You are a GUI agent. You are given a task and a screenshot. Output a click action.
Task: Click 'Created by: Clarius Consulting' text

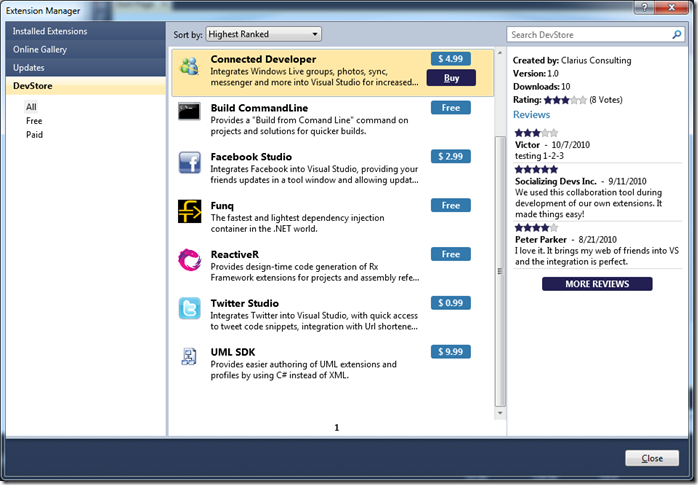(x=572, y=61)
